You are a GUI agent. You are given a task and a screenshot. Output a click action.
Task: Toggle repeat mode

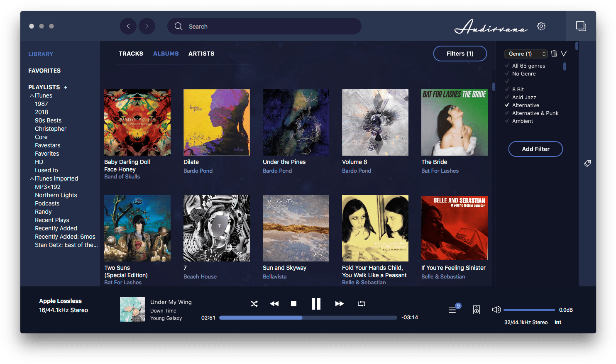[x=362, y=304]
